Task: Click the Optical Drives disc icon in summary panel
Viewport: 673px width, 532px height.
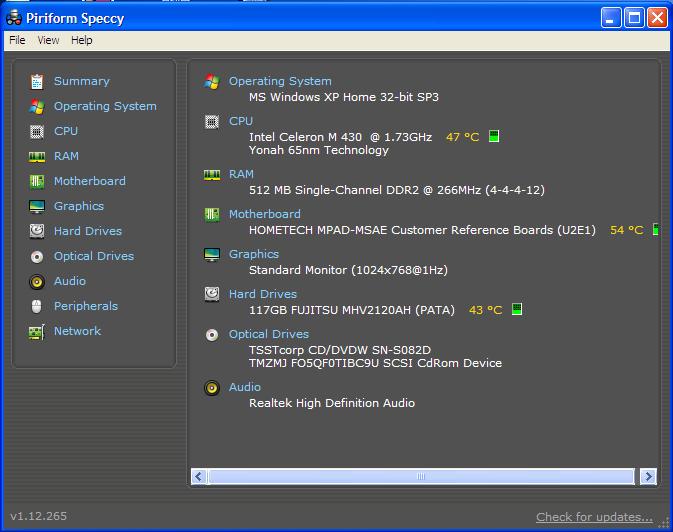Action: (x=212, y=335)
